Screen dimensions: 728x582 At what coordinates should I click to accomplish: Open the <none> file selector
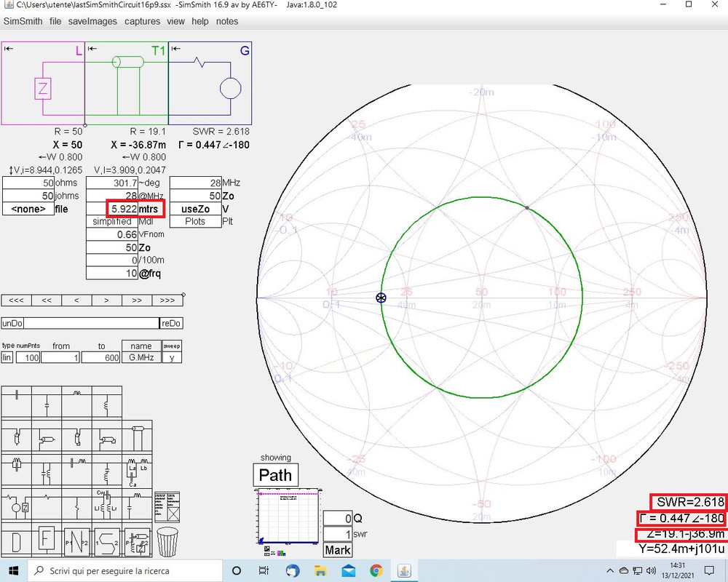tap(28, 209)
